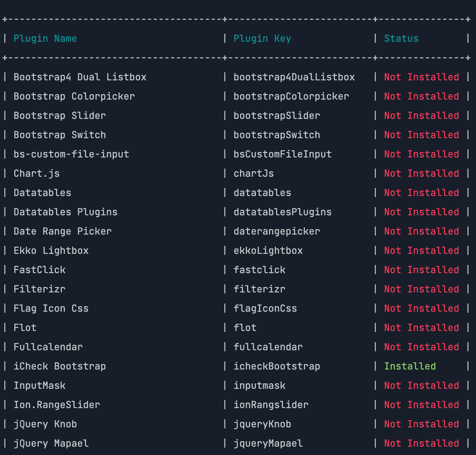Image resolution: width=476 pixels, height=455 pixels.
Task: Click the 'datatables' plugin key
Action: point(262,193)
